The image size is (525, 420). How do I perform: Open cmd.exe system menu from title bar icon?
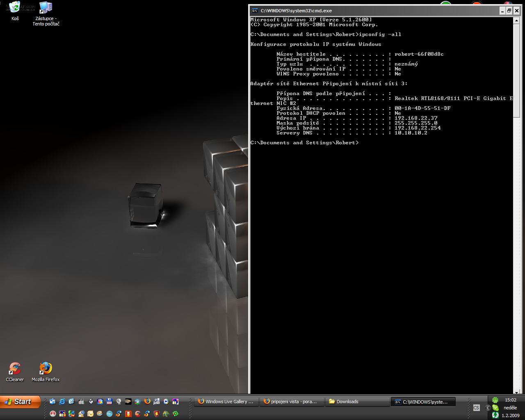pos(255,11)
